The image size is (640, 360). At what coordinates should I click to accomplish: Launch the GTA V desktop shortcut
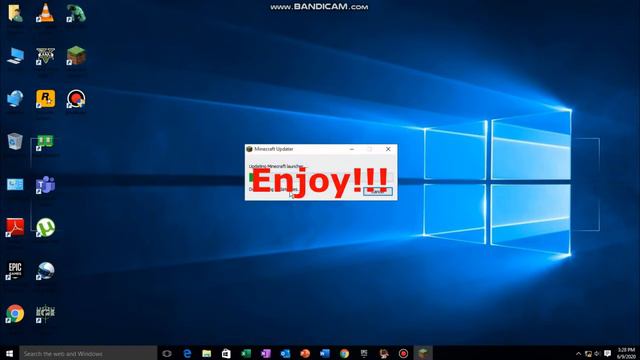click(45, 56)
